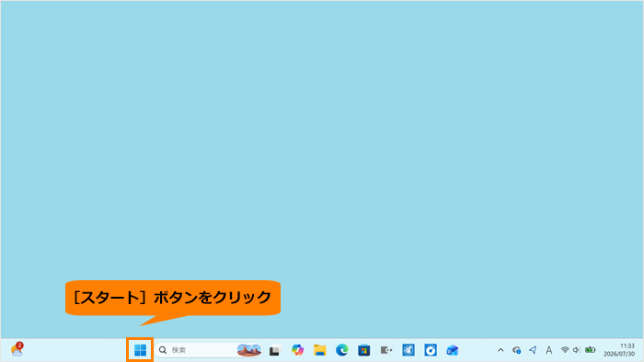Expand the hidden system tray icons
The width and height of the screenshot is (644, 362).
pos(500,350)
